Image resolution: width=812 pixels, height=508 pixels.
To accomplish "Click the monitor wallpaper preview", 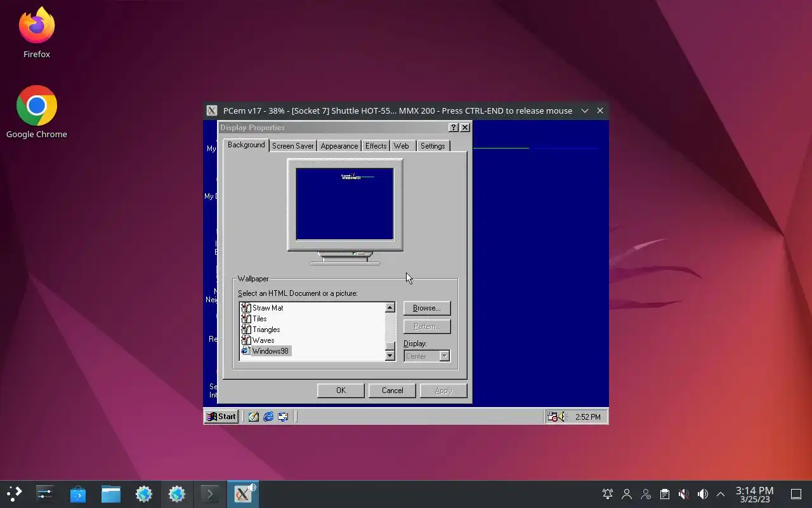I will coord(345,204).
